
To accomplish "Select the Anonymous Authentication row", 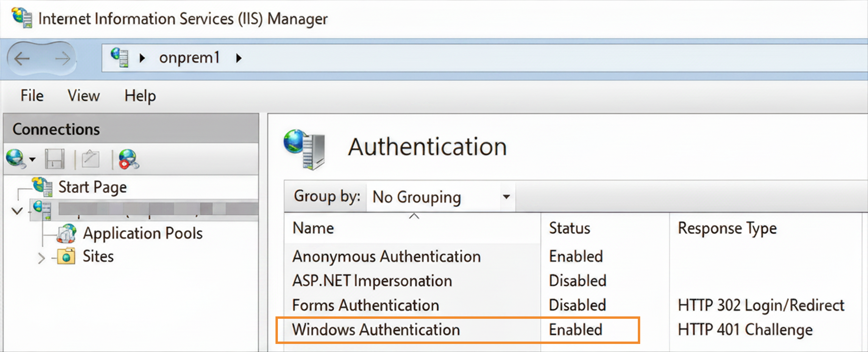I will [x=573, y=257].
